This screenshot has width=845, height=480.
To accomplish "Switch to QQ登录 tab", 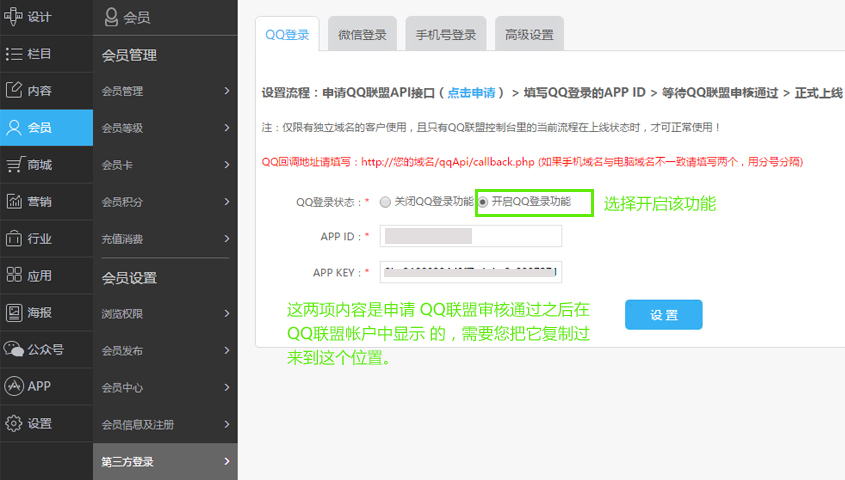I will point(287,34).
